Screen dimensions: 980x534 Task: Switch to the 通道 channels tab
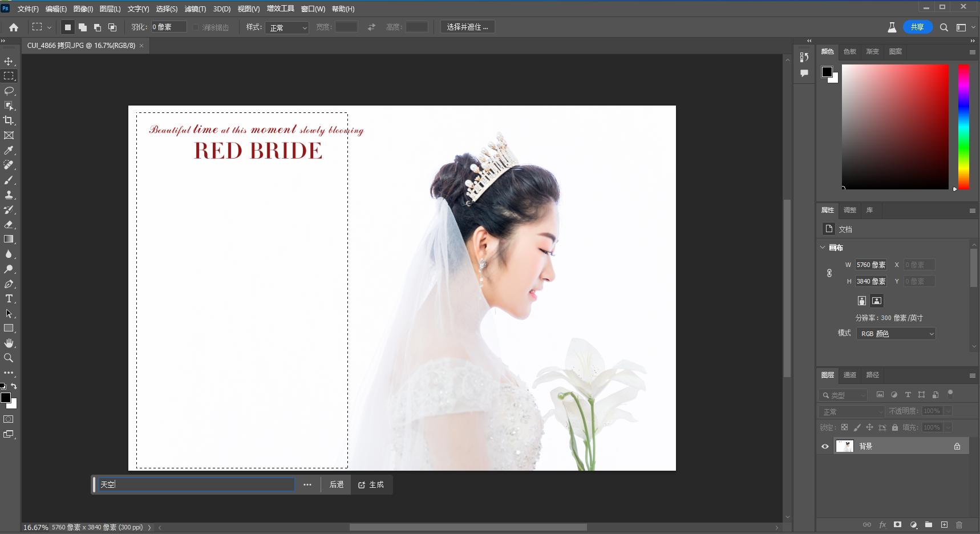[x=849, y=375]
